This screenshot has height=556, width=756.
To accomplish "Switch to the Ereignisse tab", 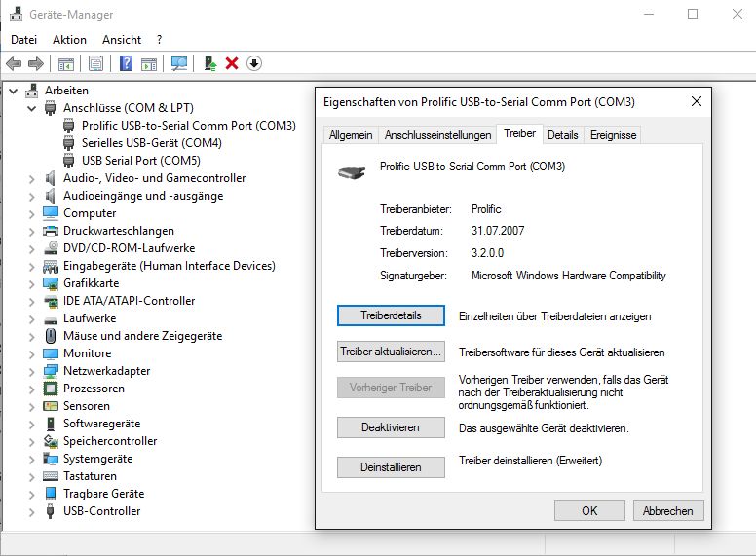I will pos(614,135).
